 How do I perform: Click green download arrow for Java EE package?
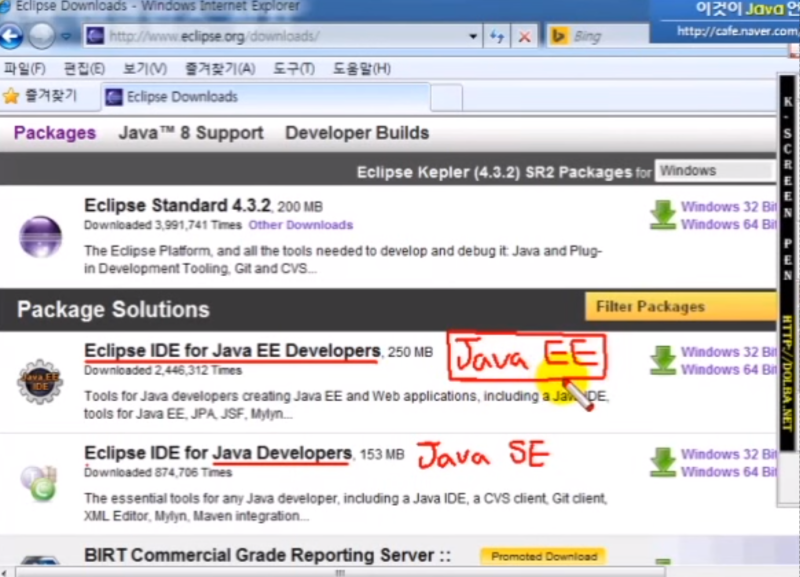(x=662, y=360)
